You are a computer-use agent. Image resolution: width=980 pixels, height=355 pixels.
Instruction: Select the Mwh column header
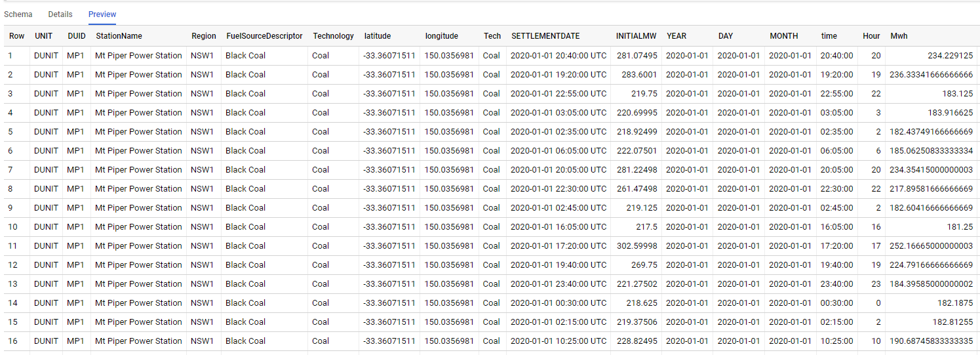pyautogui.click(x=899, y=36)
